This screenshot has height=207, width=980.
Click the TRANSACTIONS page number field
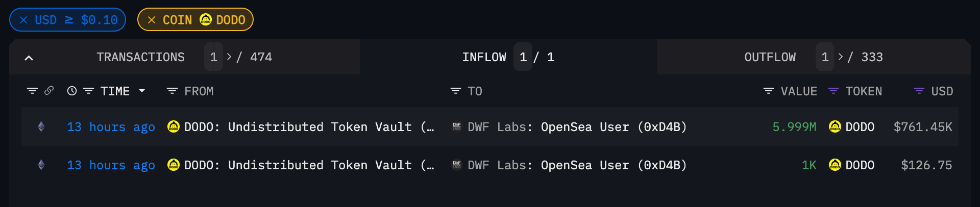(214, 57)
